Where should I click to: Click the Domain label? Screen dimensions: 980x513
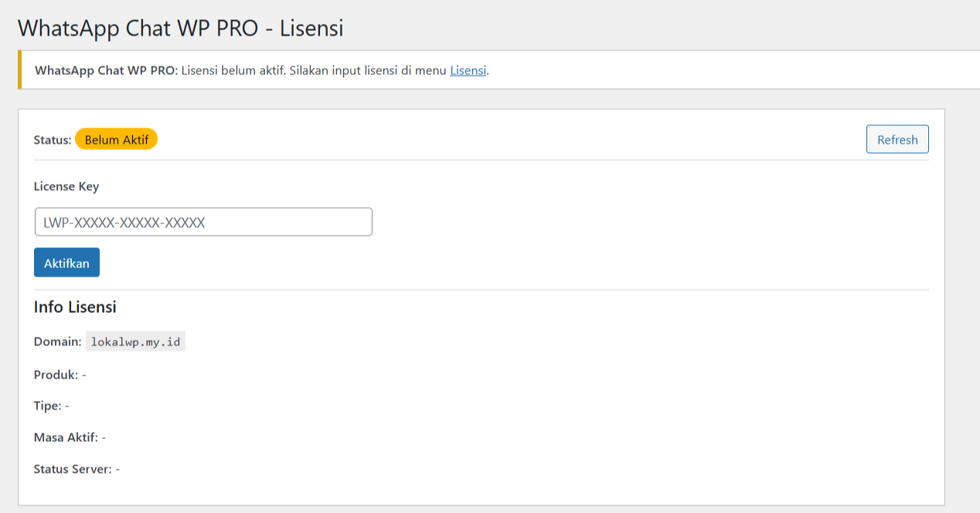pyautogui.click(x=57, y=341)
